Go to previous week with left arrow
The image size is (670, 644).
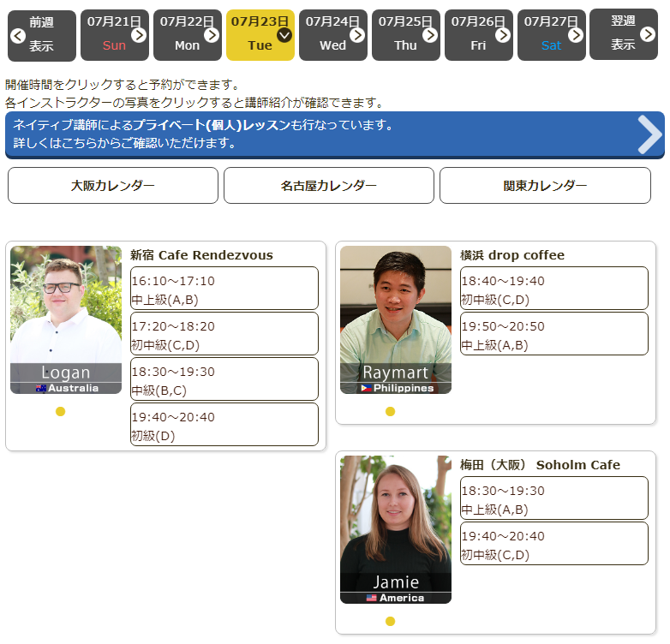18,35
